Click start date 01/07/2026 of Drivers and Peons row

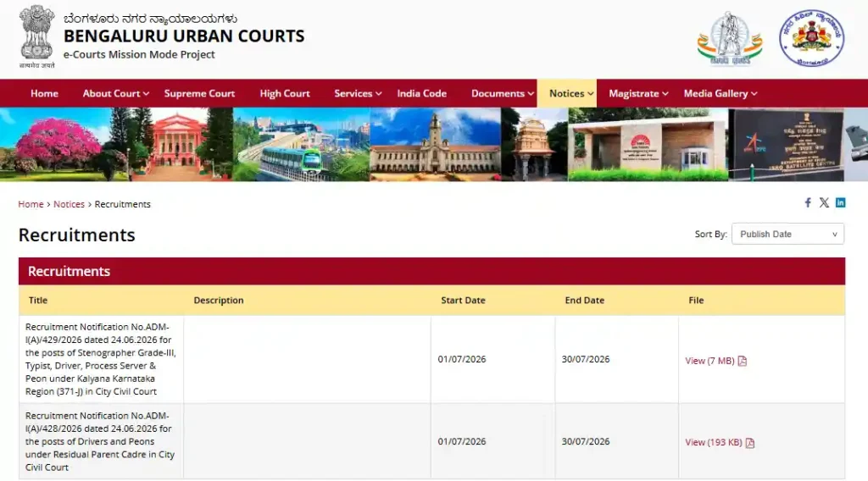[462, 441]
